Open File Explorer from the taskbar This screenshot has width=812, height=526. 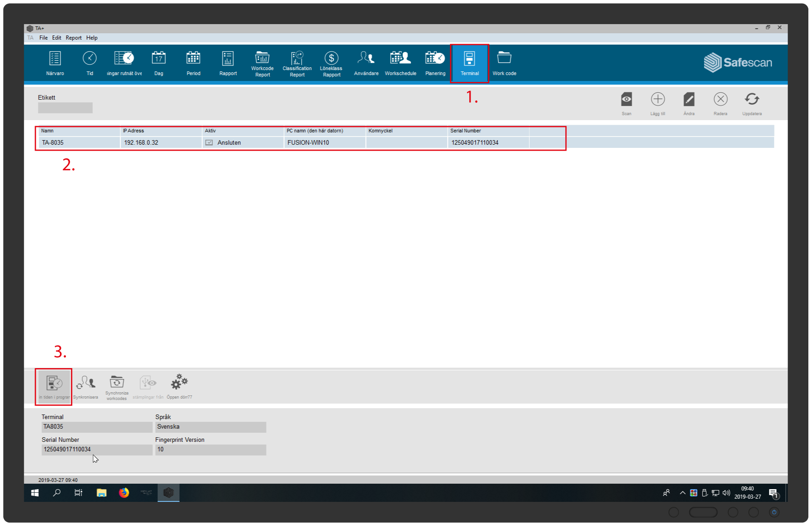tap(101, 493)
